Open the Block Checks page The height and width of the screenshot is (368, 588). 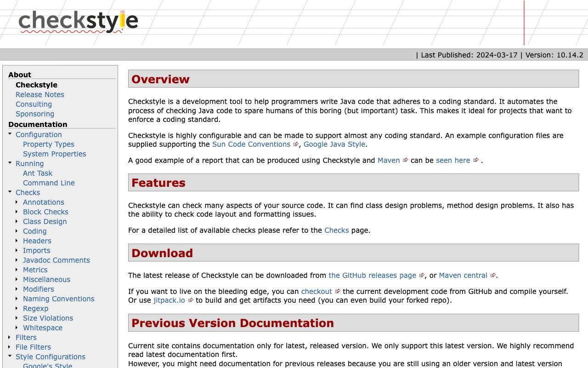tap(45, 212)
